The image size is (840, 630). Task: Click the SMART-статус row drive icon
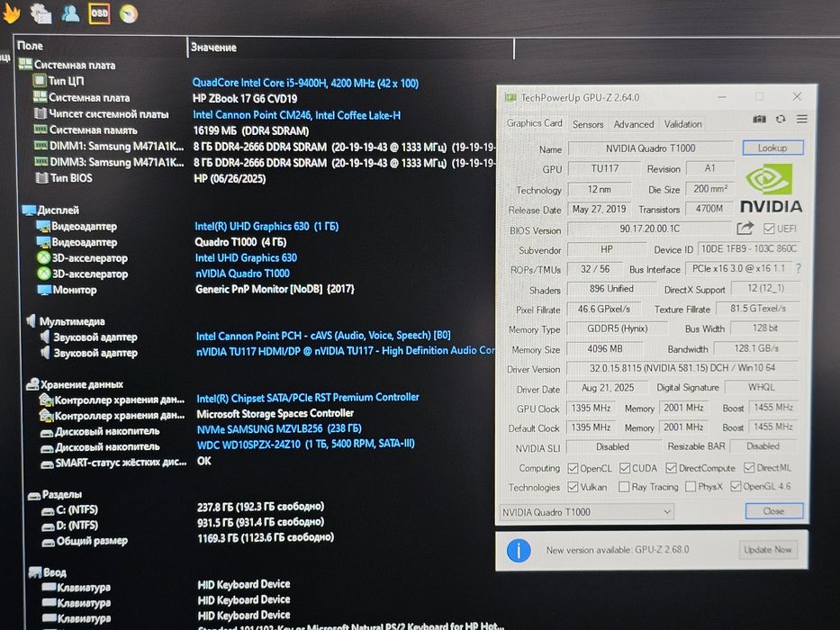coord(47,463)
